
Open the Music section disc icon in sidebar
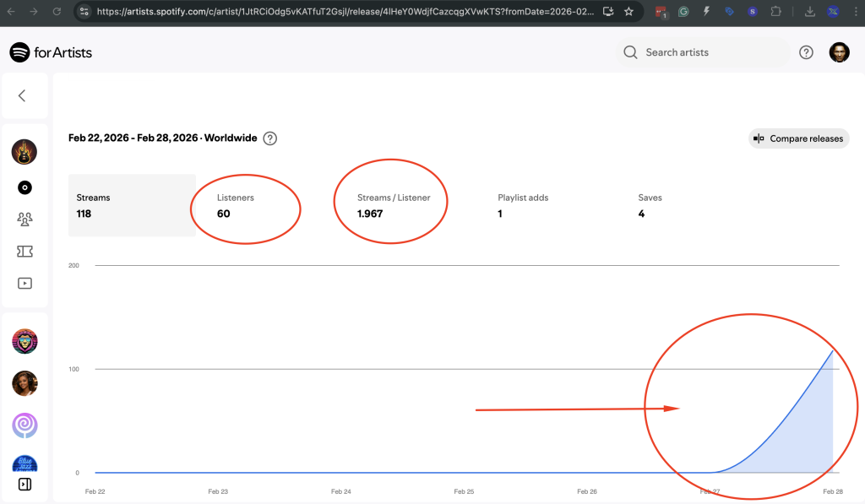coord(24,187)
